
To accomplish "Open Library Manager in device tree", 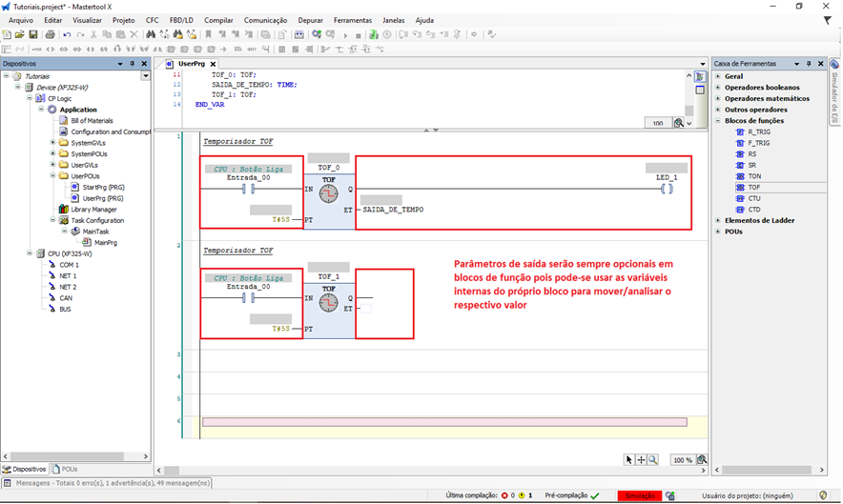I will 93,209.
